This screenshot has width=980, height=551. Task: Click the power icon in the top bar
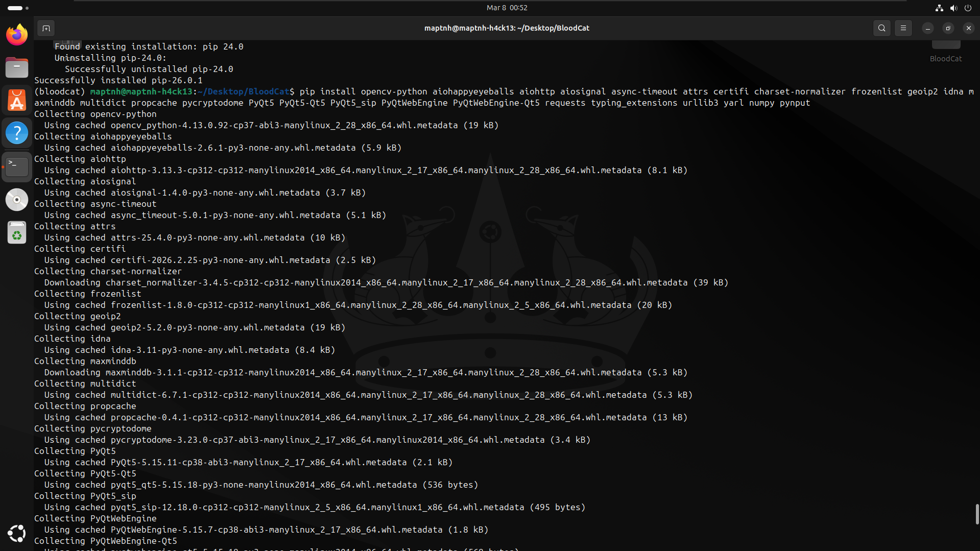[968, 8]
